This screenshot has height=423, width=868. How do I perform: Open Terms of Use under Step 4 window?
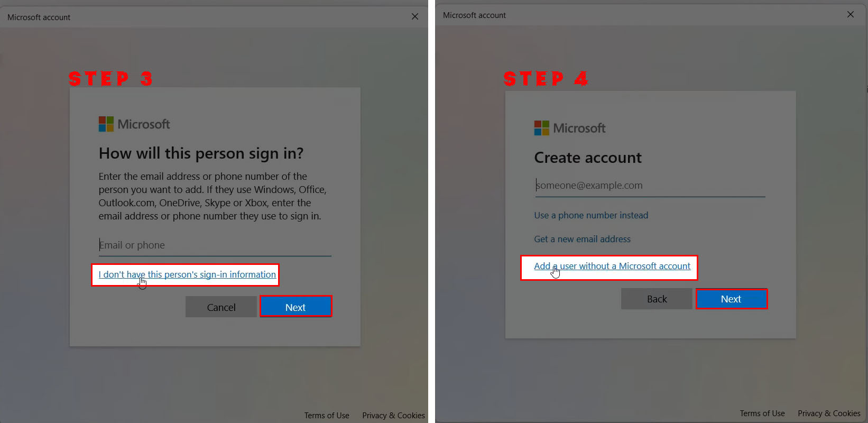pyautogui.click(x=762, y=413)
